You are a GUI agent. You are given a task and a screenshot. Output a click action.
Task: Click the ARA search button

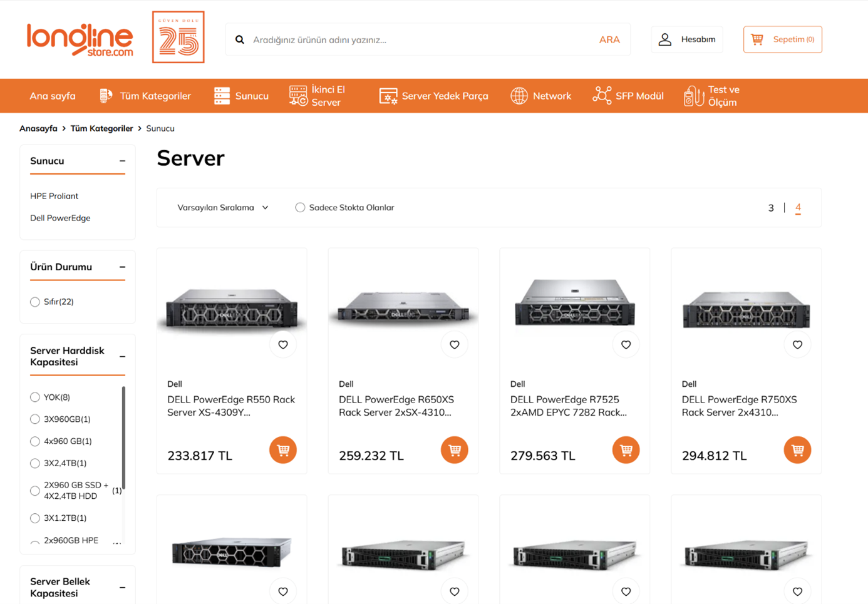609,39
